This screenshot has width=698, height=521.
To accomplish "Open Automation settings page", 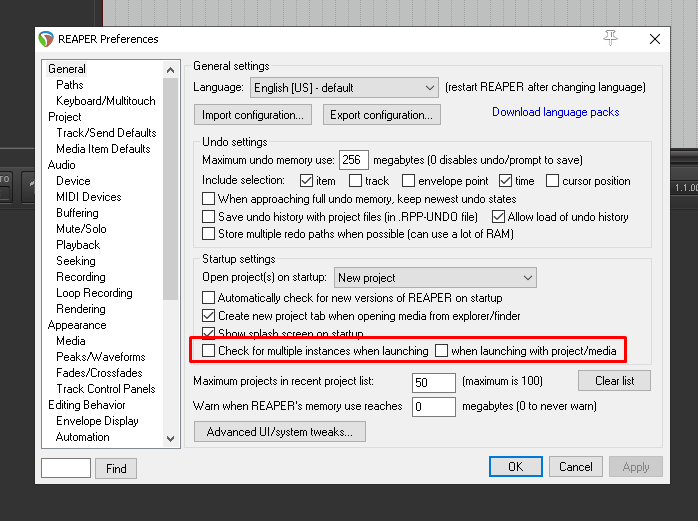I will pyautogui.click(x=82, y=438).
